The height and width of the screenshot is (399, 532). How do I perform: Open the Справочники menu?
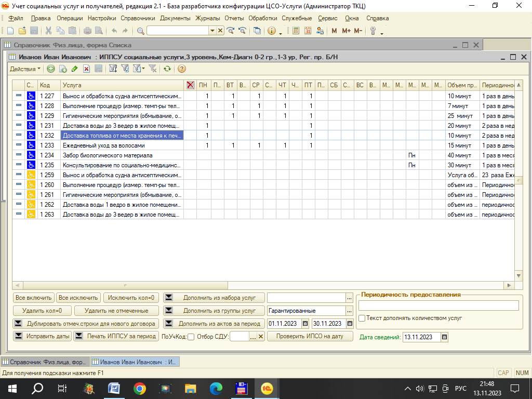(x=138, y=18)
